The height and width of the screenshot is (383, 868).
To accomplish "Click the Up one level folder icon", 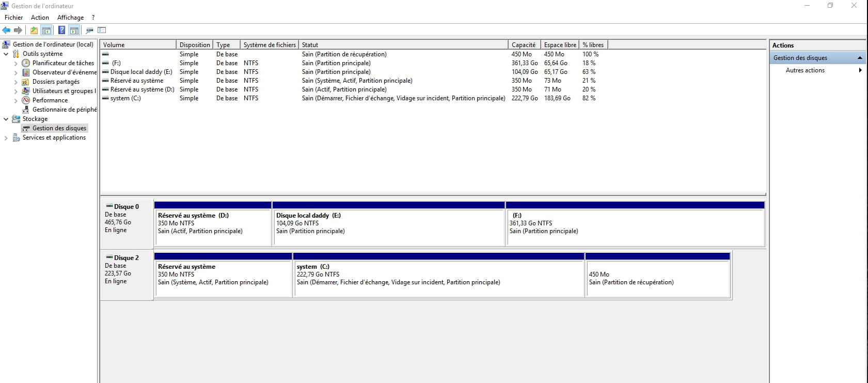I will pyautogui.click(x=34, y=30).
